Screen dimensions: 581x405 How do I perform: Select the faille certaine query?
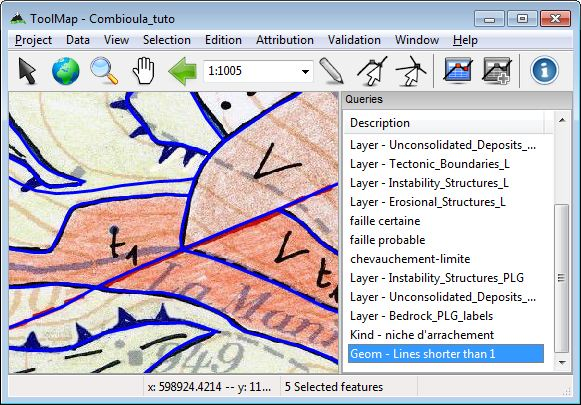click(x=446, y=221)
